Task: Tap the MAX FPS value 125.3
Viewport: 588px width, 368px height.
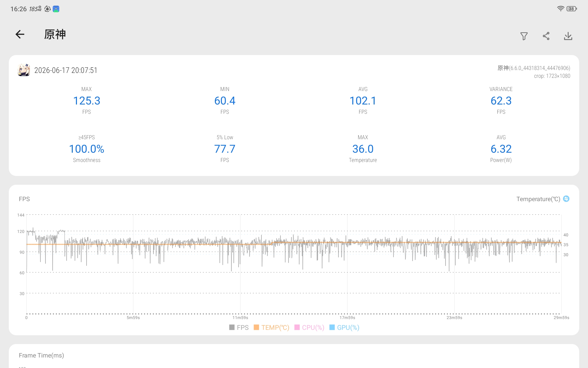Action: pos(87,101)
